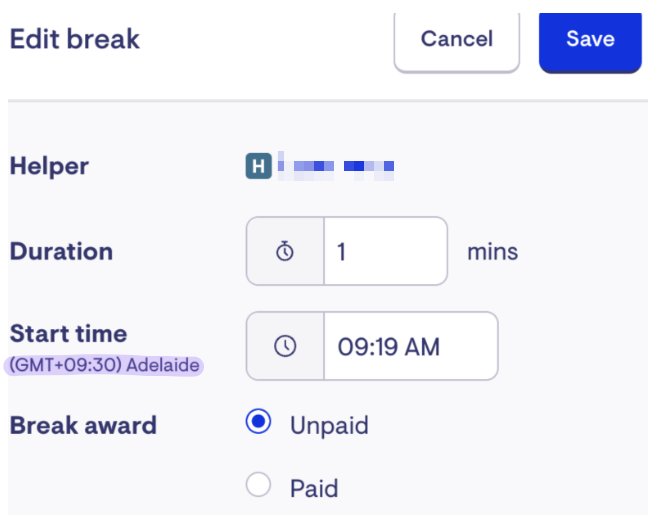Click the "Edit break" heading
Viewport: 655px width, 525px height.
[x=75, y=40]
